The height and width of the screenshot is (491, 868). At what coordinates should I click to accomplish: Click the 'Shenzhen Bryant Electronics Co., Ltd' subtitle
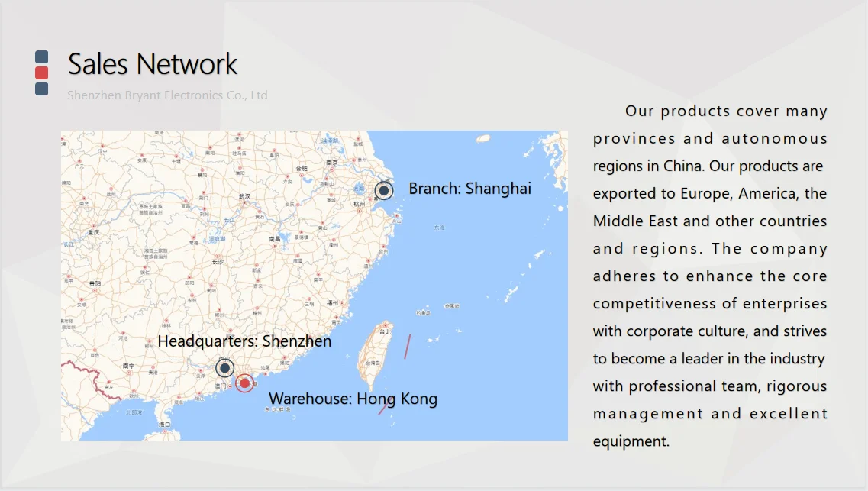pos(167,95)
